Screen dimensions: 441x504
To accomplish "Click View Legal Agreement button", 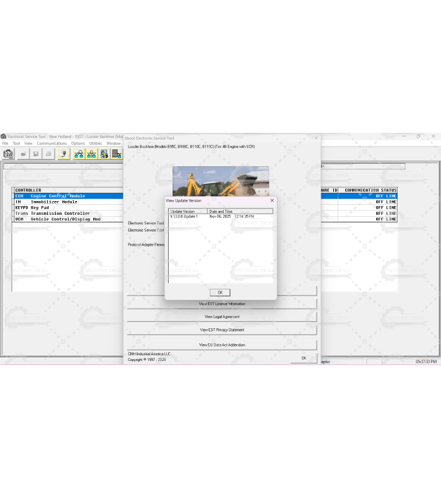I will pyautogui.click(x=222, y=317).
